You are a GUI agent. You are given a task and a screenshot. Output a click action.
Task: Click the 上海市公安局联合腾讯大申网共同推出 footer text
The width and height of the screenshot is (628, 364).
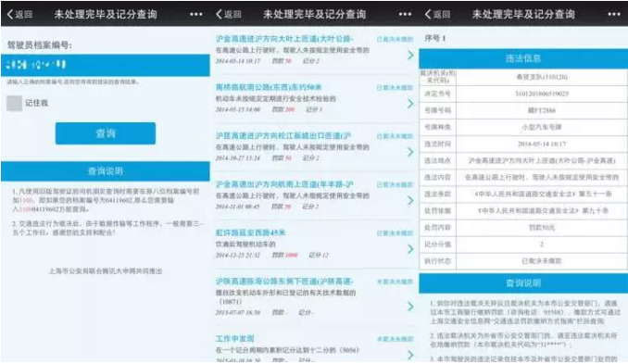[x=106, y=271]
